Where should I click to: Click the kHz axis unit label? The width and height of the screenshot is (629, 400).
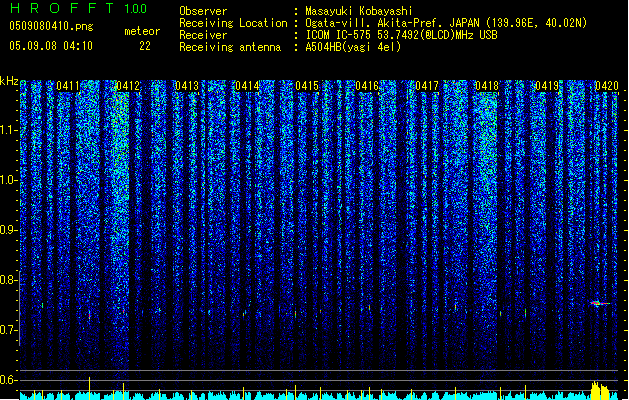(9, 81)
